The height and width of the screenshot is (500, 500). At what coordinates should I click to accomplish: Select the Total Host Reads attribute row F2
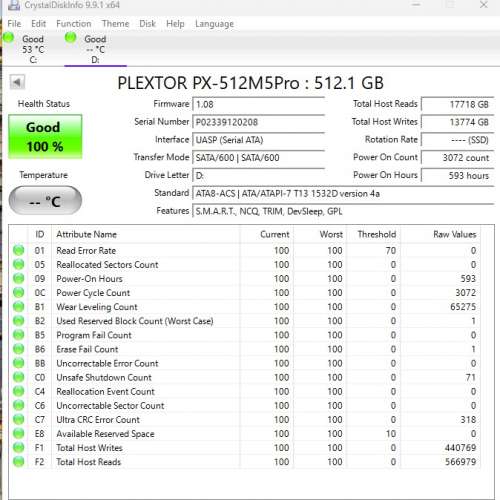(x=245, y=462)
